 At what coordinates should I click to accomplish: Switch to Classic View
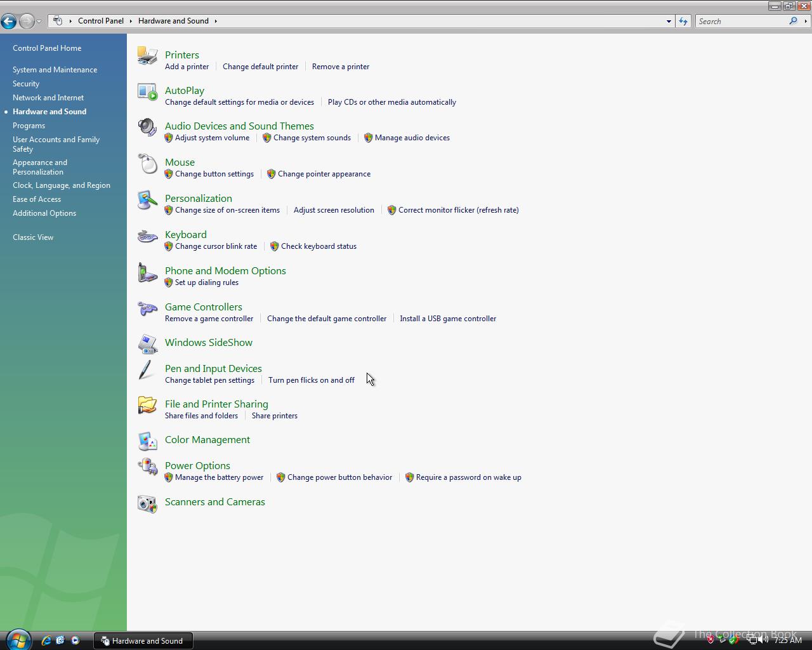coord(33,237)
